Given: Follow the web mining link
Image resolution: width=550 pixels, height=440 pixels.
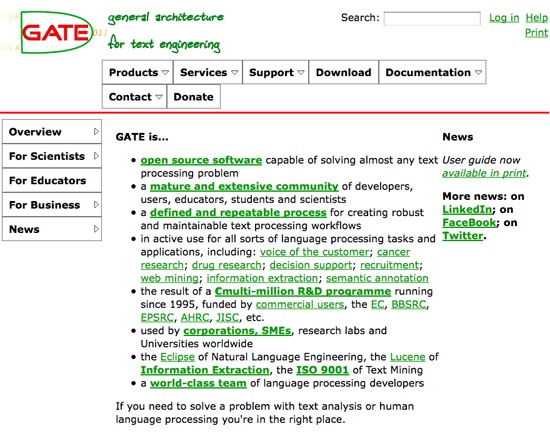Looking at the screenshot, I should (x=170, y=278).
